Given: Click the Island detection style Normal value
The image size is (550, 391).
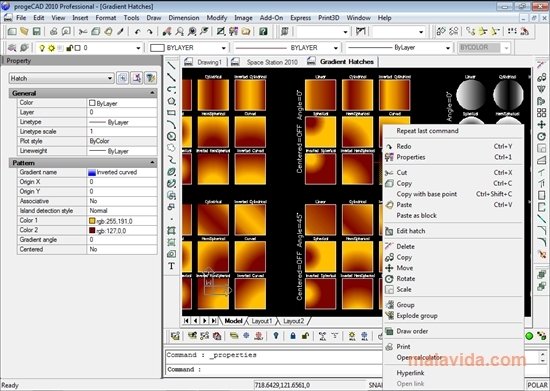Looking at the screenshot, I should [122, 211].
